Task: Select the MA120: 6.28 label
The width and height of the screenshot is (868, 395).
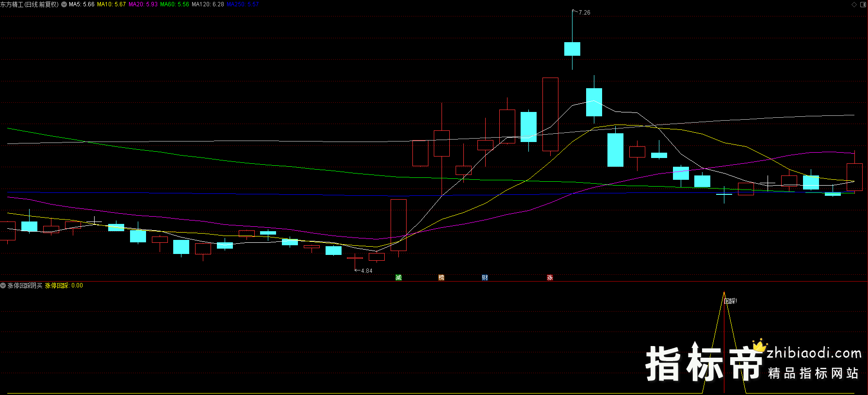Action: click(x=208, y=4)
